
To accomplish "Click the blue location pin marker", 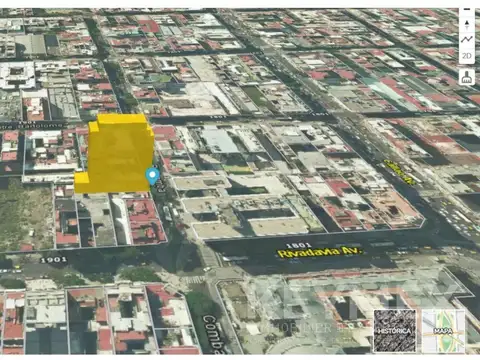I will (x=153, y=176).
